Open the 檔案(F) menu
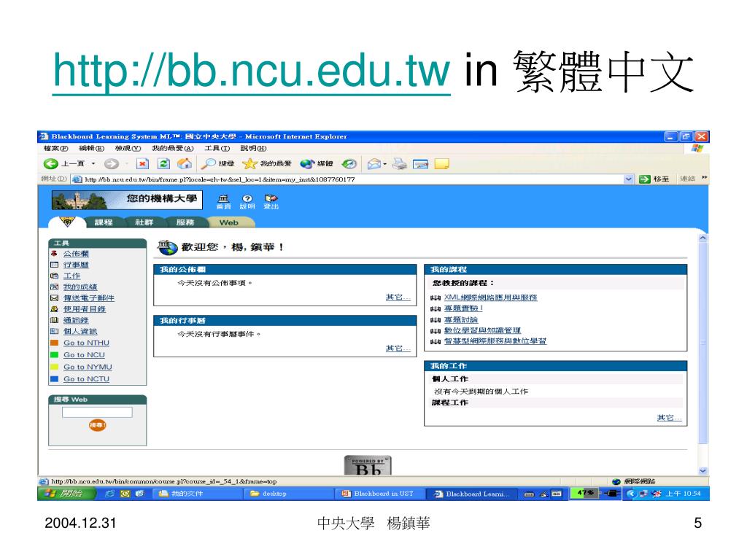 [55, 148]
